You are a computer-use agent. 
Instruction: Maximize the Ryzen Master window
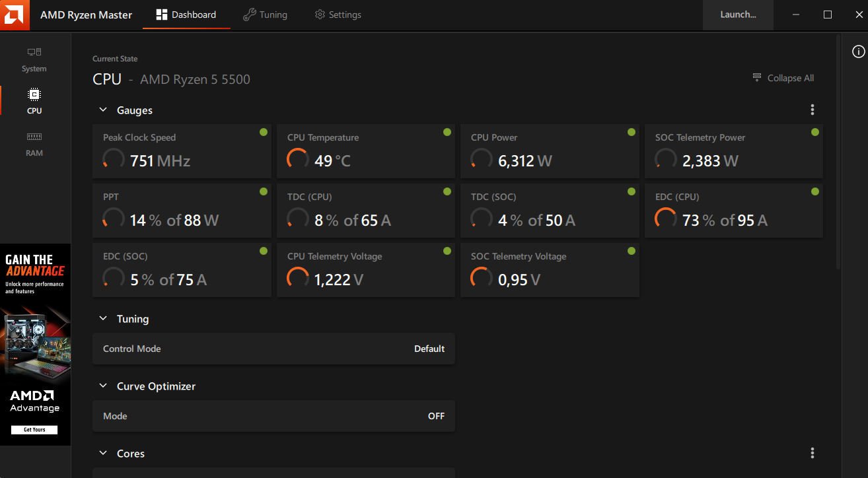pos(828,15)
